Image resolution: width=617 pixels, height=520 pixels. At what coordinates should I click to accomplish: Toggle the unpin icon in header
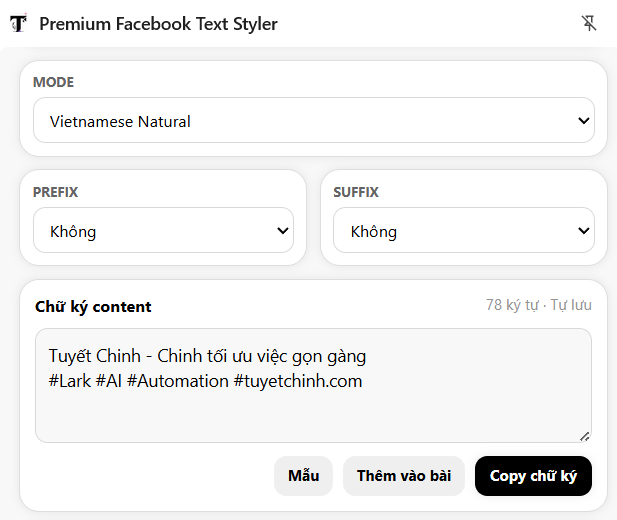pos(589,23)
